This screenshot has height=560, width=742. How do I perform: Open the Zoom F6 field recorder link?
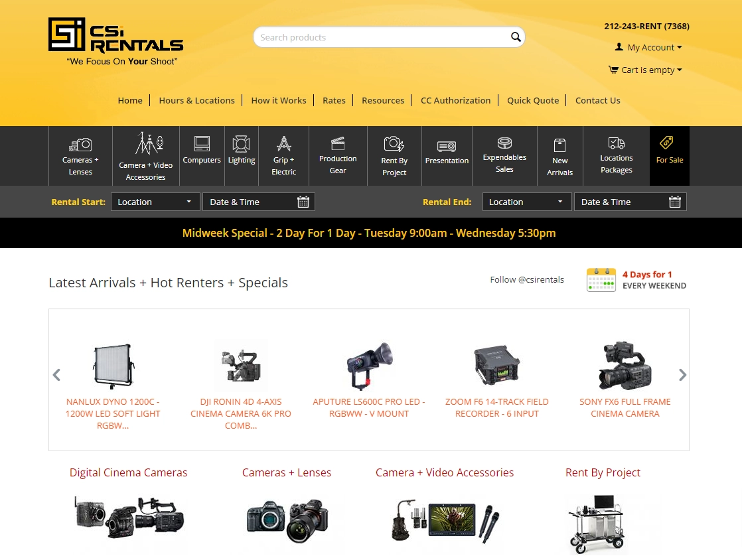pyautogui.click(x=497, y=407)
